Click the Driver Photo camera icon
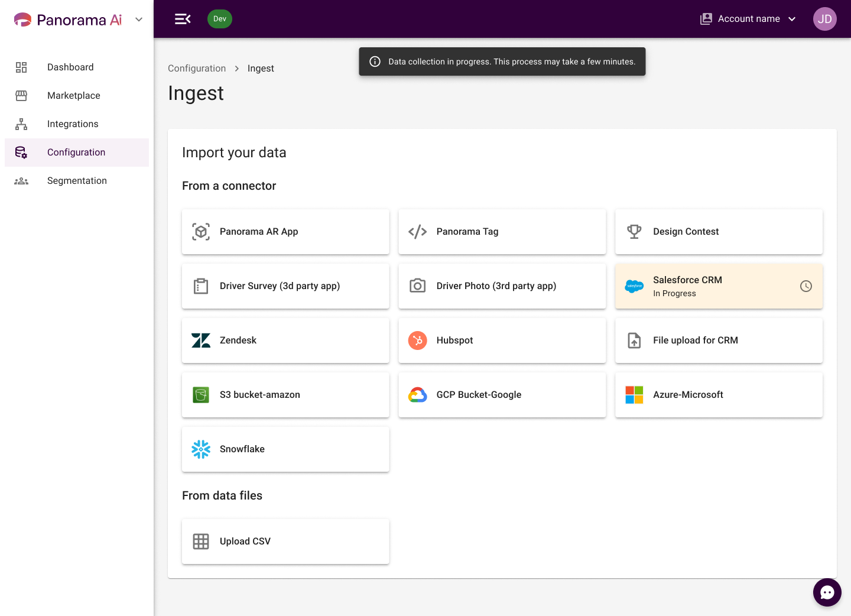851x616 pixels. tap(418, 286)
